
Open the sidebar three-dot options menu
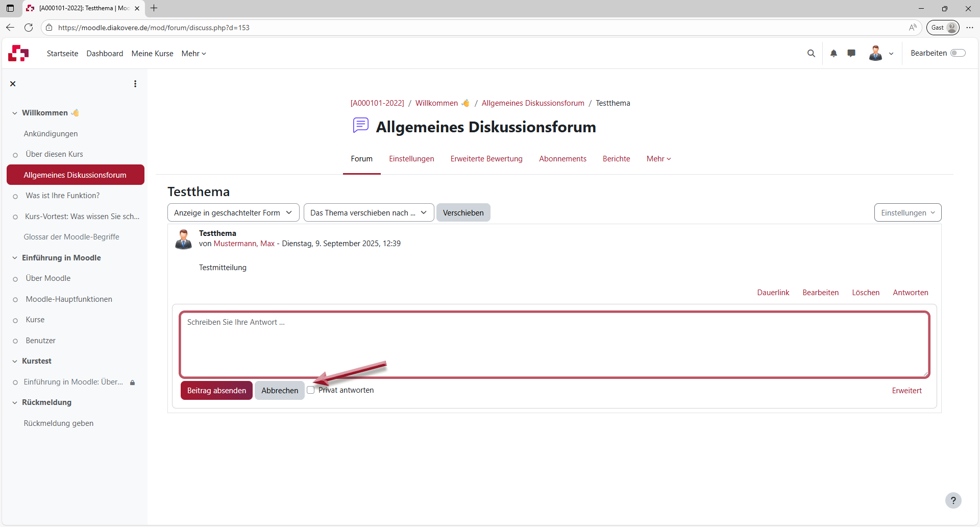coord(135,83)
